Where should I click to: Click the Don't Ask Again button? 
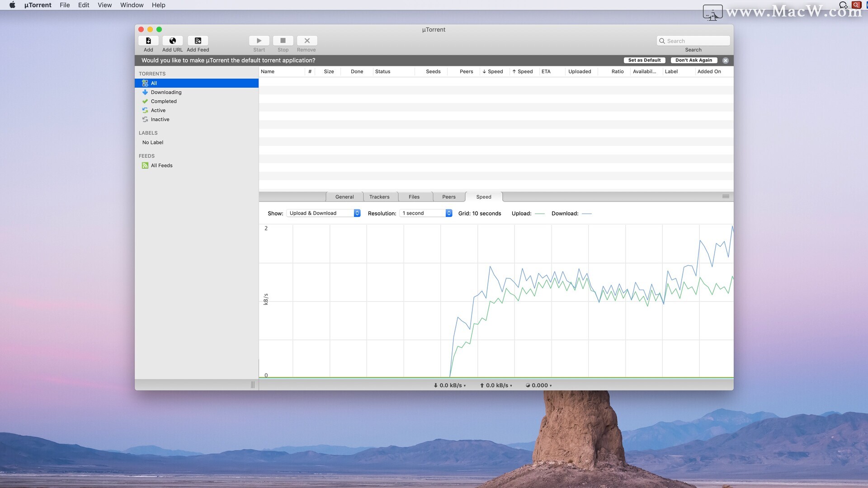click(x=693, y=60)
